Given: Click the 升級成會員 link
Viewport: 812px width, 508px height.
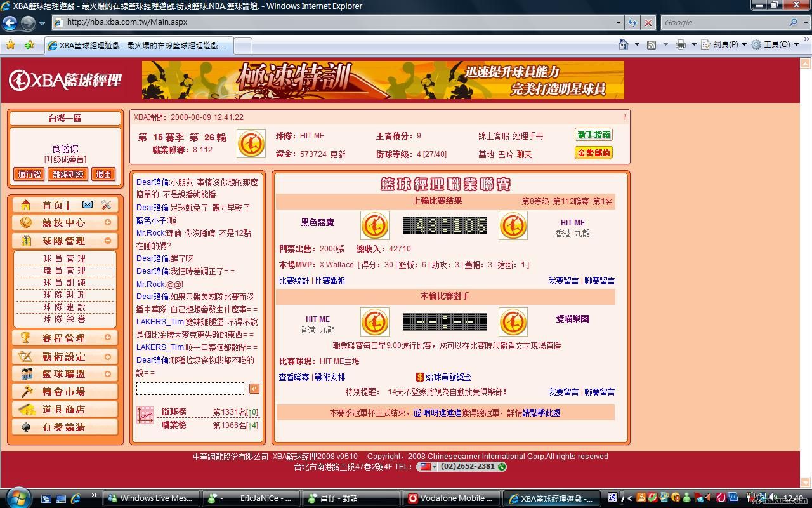Looking at the screenshot, I should [x=65, y=159].
